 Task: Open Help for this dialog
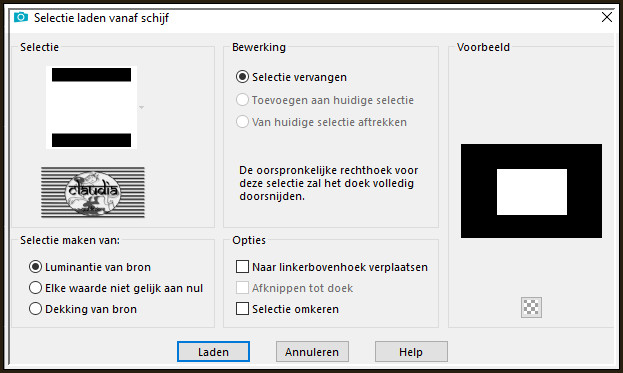pyautogui.click(x=411, y=352)
